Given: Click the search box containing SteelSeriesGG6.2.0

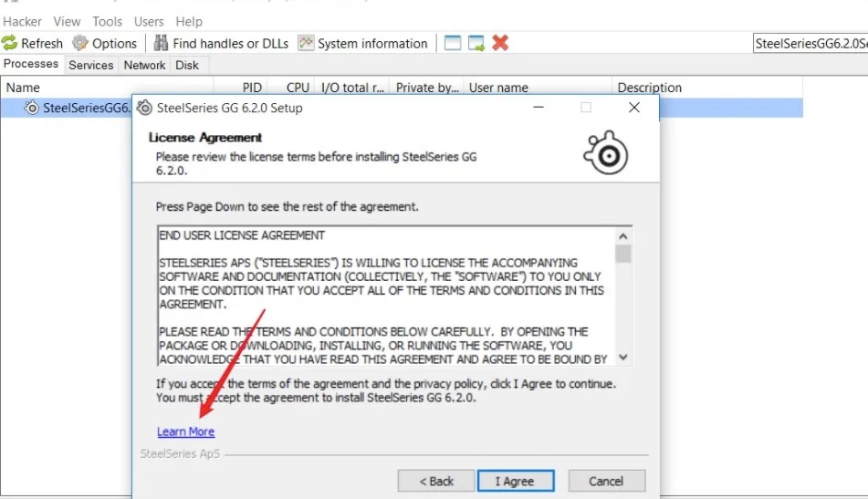Looking at the screenshot, I should pyautogui.click(x=810, y=43).
